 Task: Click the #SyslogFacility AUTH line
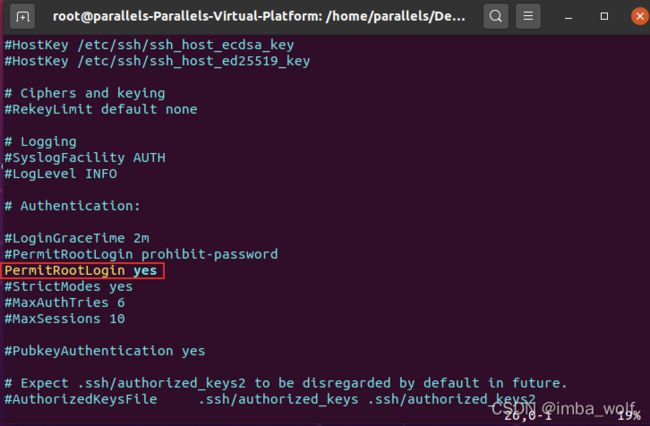click(85, 157)
